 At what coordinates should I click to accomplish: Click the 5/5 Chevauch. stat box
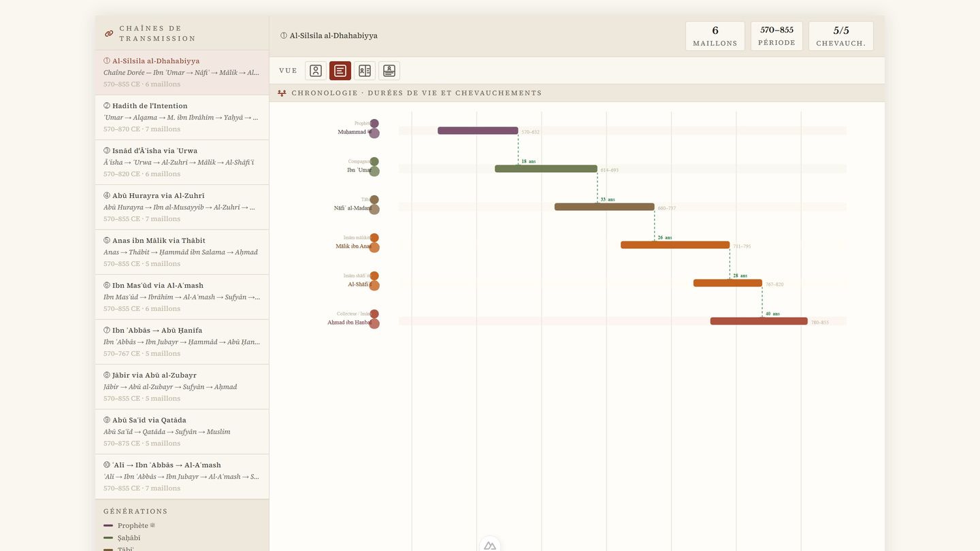pos(841,36)
